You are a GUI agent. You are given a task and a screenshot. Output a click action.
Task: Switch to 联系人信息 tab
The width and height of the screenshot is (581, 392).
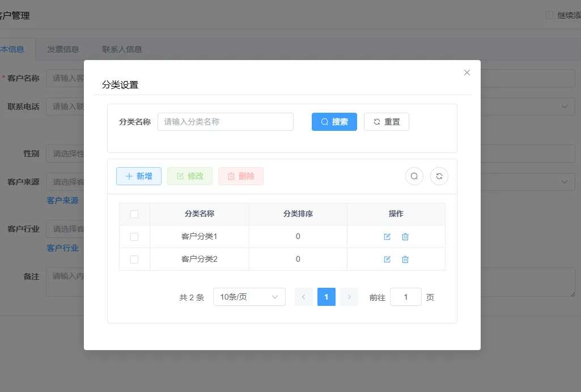click(122, 49)
